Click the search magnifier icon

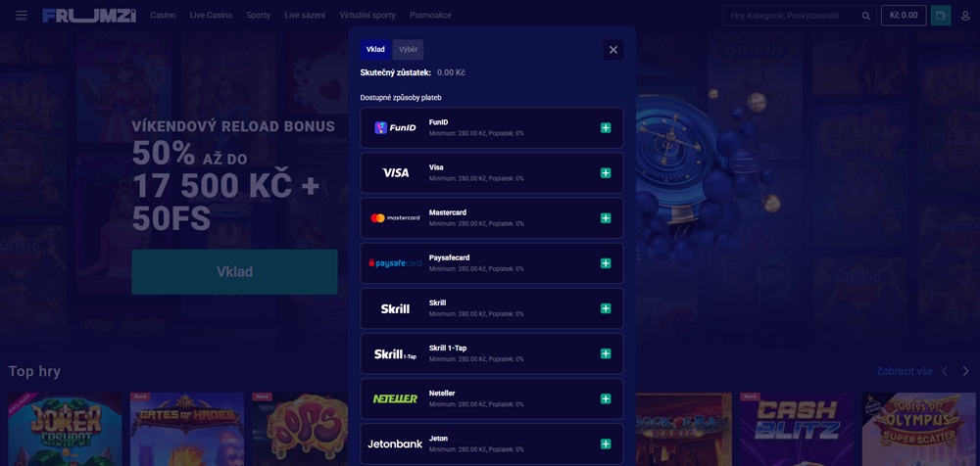click(x=865, y=16)
